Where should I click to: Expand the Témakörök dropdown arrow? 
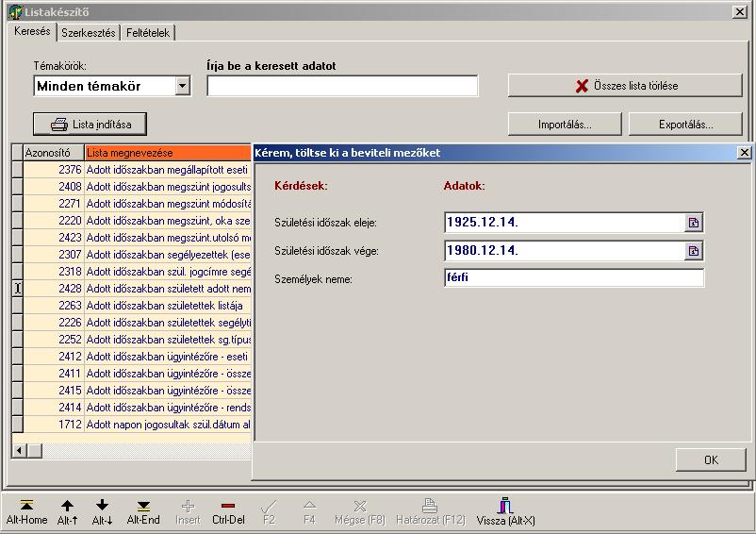point(182,86)
